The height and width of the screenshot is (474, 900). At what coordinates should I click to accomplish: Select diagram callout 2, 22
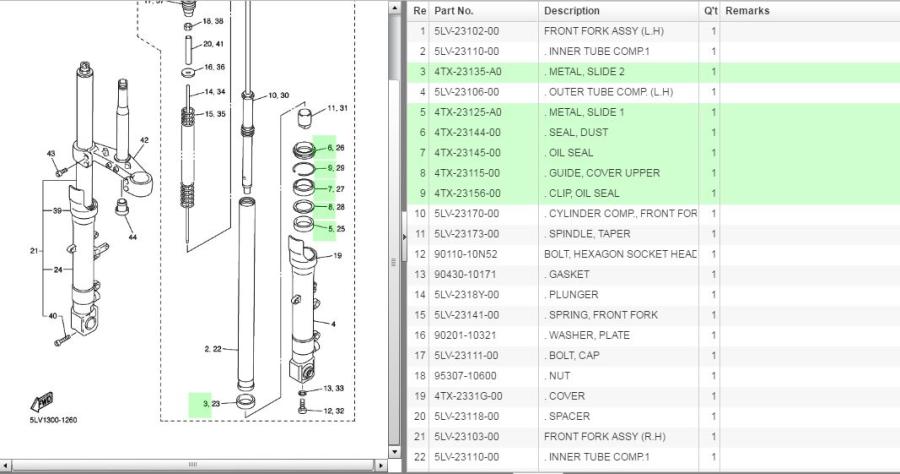[212, 349]
